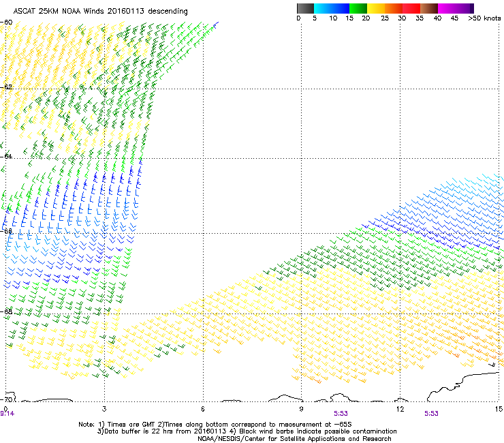Pick the magenta 40-45 knots legend swatch
The image size is (504, 443).
(447, 8)
